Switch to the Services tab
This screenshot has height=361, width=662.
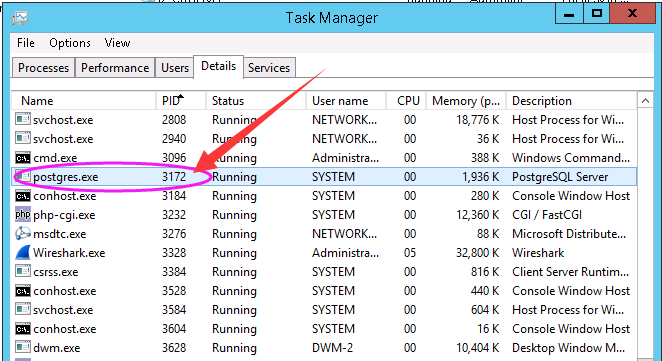point(269,68)
